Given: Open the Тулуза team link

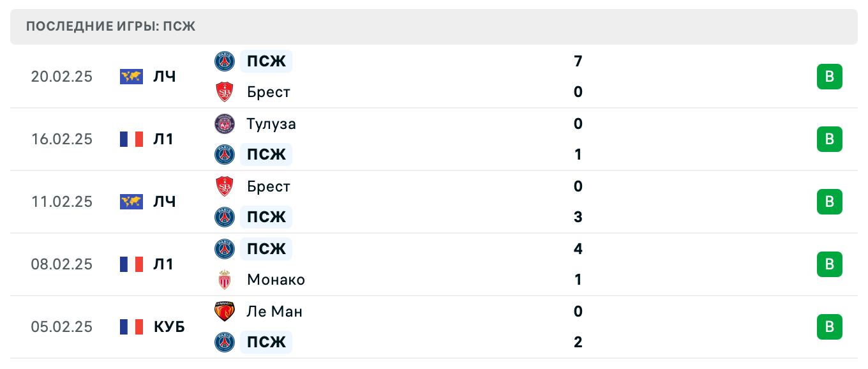Looking at the screenshot, I should [x=271, y=124].
